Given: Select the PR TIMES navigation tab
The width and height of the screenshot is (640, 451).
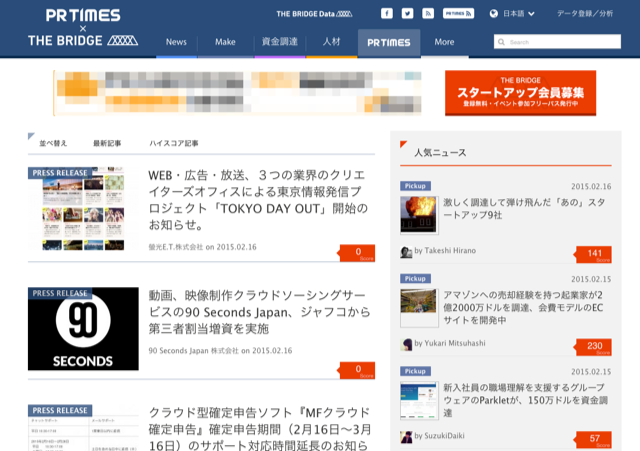Looking at the screenshot, I should [389, 43].
